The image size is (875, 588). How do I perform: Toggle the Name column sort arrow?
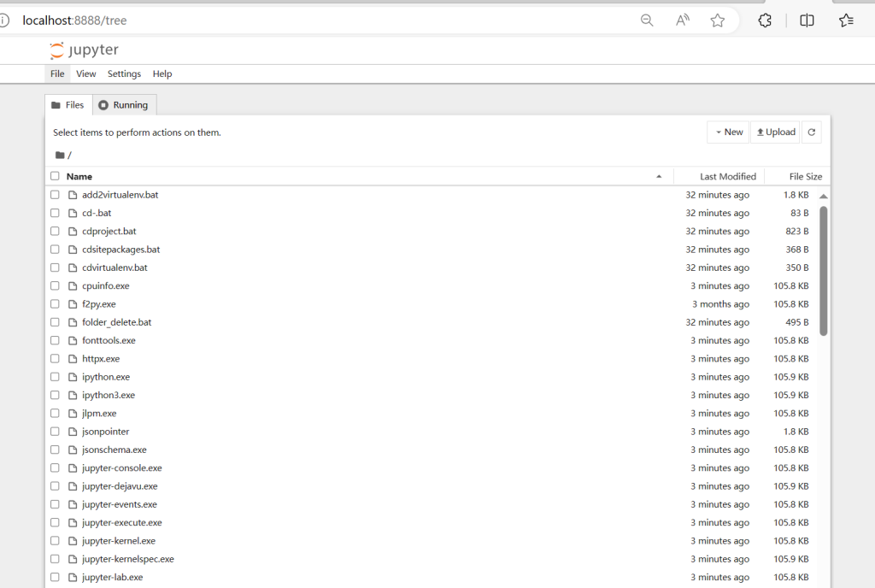click(659, 177)
